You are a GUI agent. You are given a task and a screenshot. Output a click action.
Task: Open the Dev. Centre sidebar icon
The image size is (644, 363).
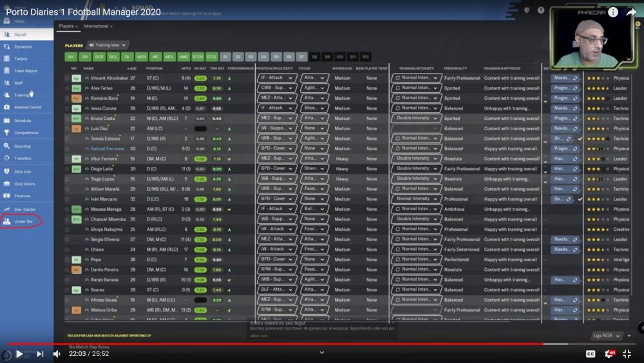coord(6,210)
